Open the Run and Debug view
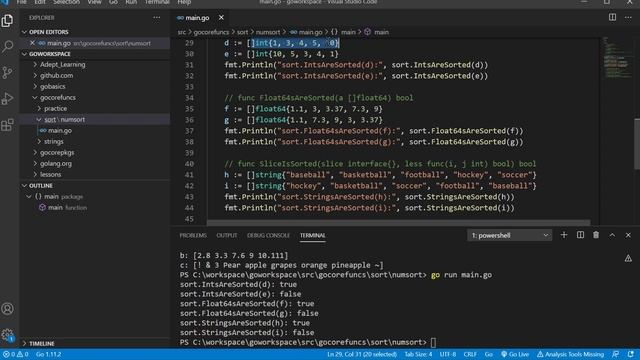Screen dimensions: 640x360 [7, 98]
